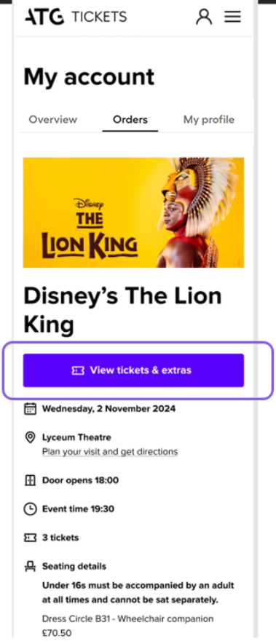This screenshot has height=644, width=276.
Task: Click the ticket icon beside 3 tickets
Action: tap(30, 538)
